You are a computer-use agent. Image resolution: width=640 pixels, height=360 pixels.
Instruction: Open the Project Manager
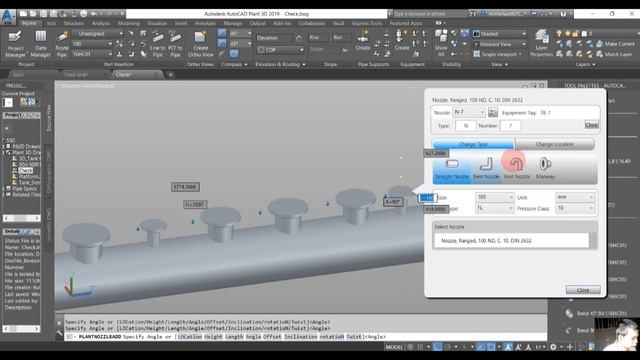point(16,44)
